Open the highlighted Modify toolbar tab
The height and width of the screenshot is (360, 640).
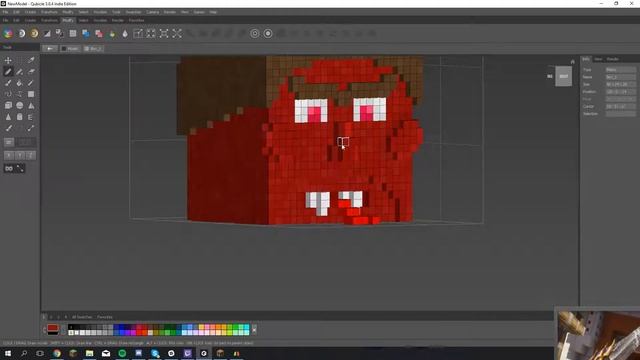point(68,20)
